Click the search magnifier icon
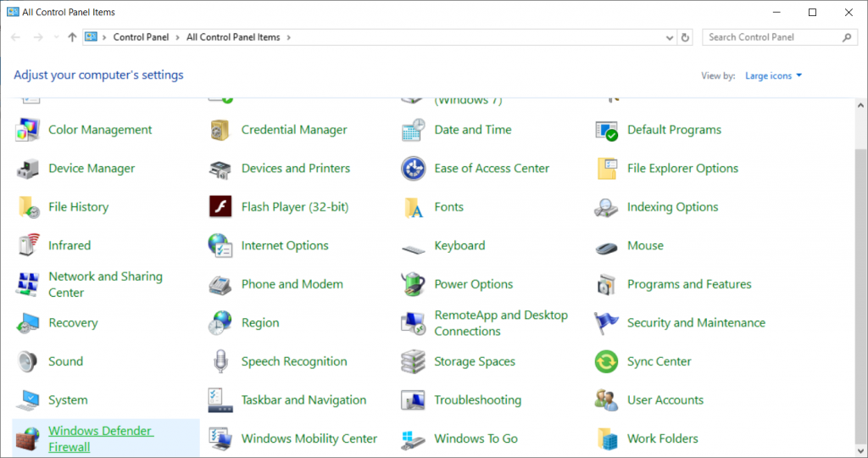 coord(847,37)
